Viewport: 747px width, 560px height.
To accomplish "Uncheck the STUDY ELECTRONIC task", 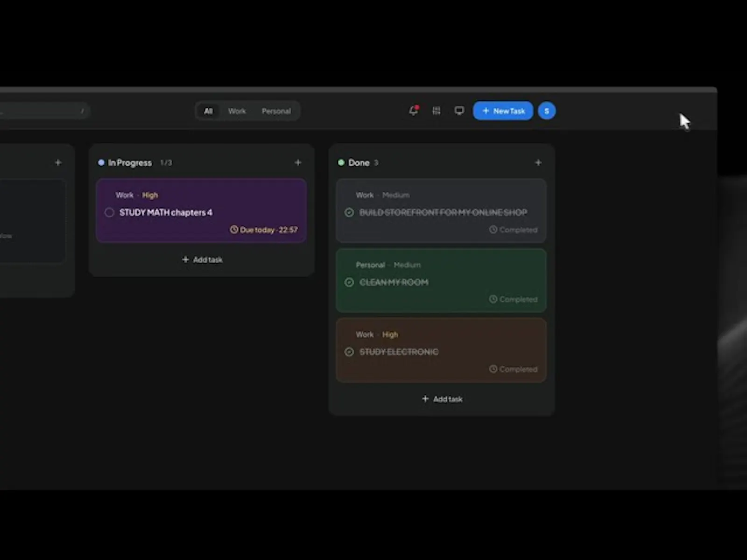I will (349, 352).
